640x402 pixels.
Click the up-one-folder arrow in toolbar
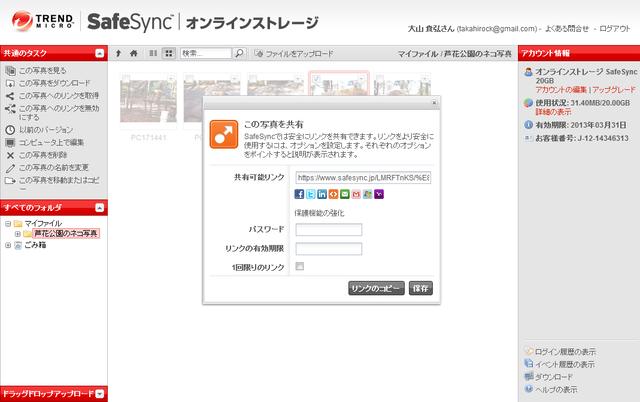coord(118,53)
